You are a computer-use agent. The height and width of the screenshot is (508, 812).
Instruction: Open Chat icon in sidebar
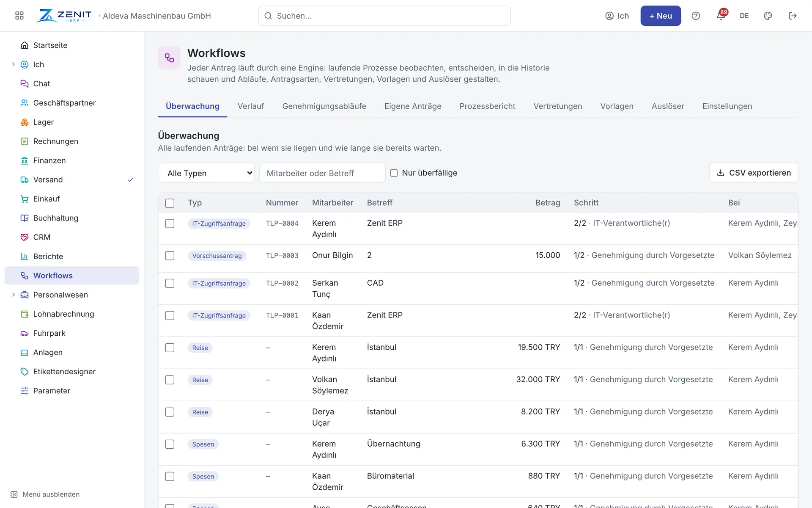(x=25, y=84)
